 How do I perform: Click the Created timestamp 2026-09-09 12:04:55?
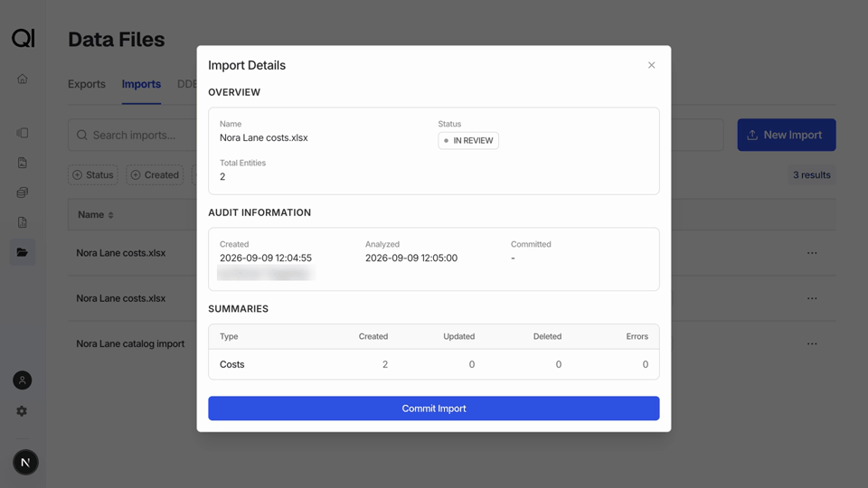266,258
